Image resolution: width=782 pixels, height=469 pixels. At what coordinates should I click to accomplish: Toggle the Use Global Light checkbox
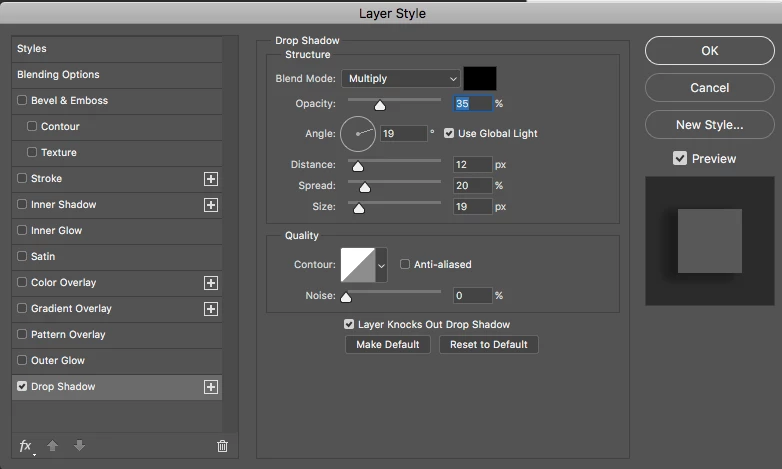click(449, 133)
